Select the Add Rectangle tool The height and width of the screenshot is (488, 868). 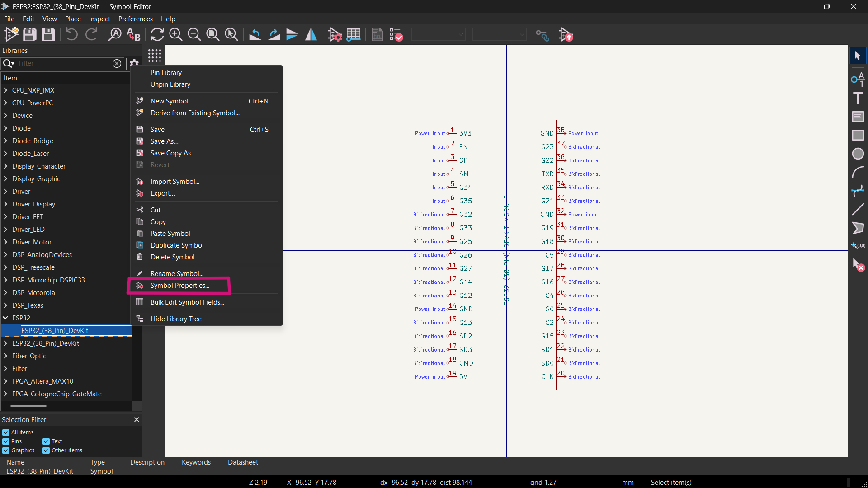(x=858, y=135)
